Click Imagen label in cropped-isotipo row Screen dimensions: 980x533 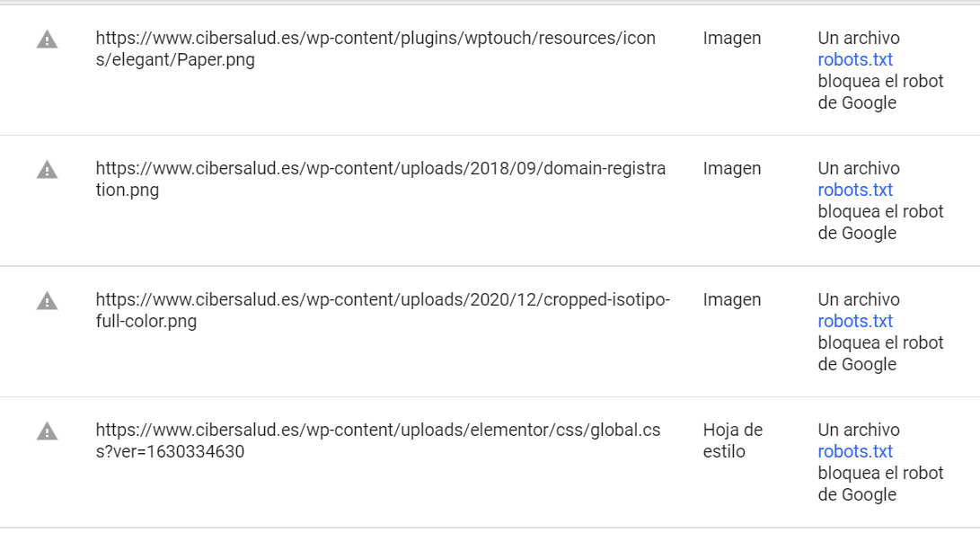[732, 299]
